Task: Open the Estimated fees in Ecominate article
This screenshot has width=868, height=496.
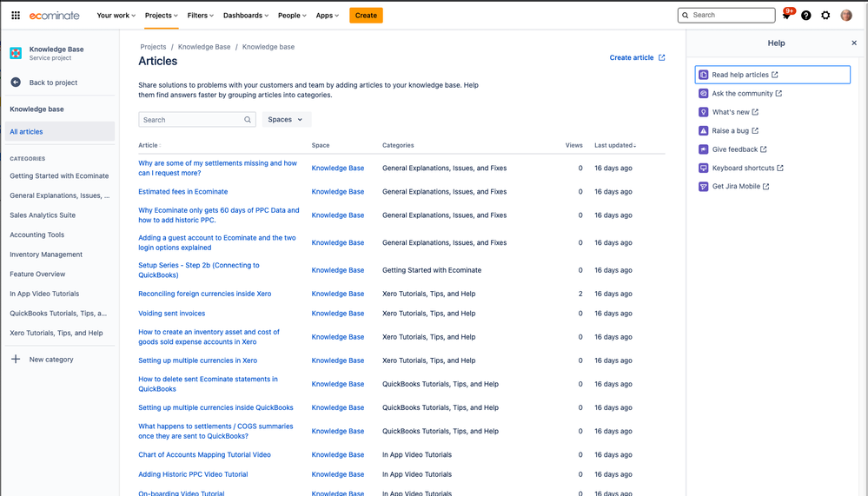Action: pyautogui.click(x=183, y=191)
